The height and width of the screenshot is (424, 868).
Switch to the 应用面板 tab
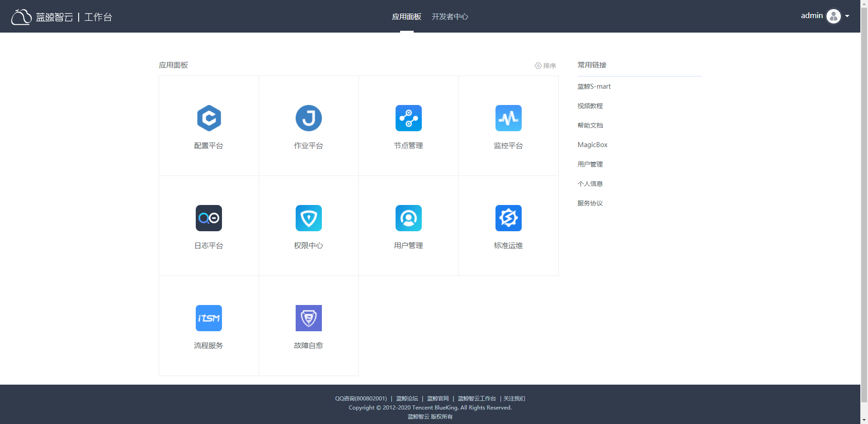406,17
